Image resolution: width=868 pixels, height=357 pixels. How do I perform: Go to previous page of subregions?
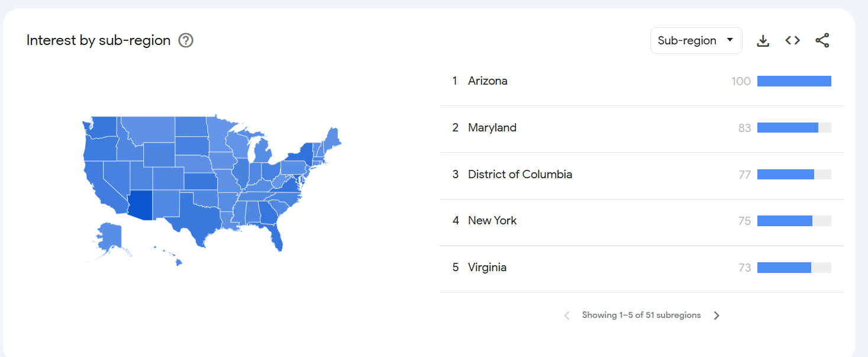[567, 316]
